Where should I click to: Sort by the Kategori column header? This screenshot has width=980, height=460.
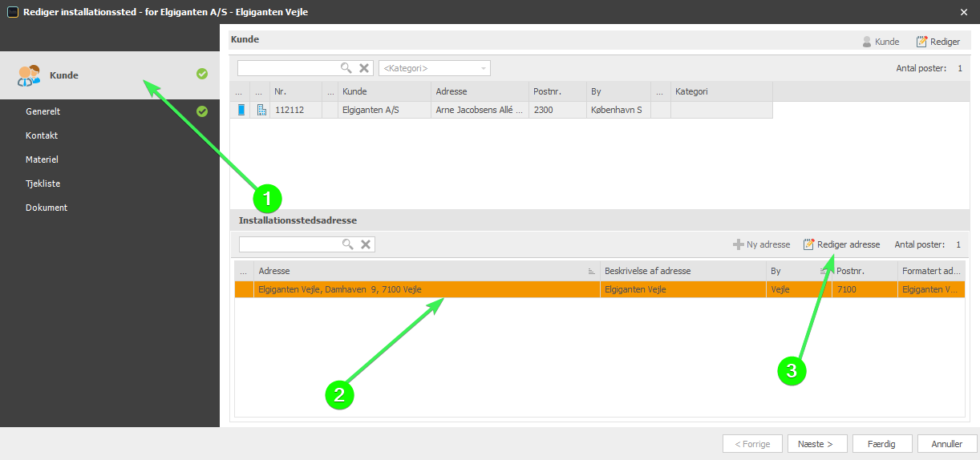[x=721, y=91]
